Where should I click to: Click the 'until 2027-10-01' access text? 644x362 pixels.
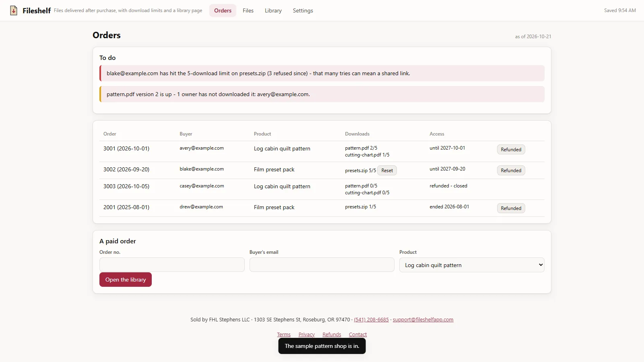(447, 148)
